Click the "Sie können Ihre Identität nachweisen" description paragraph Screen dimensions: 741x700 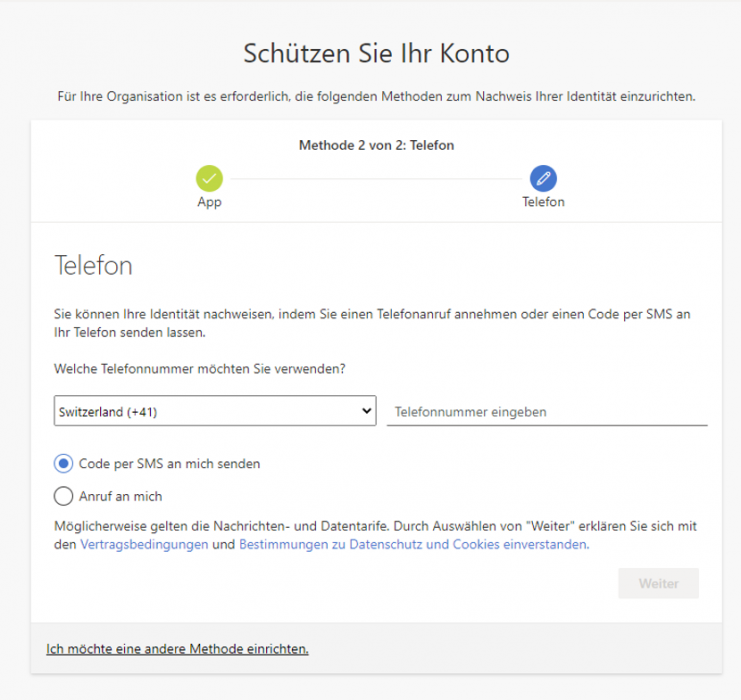point(372,323)
